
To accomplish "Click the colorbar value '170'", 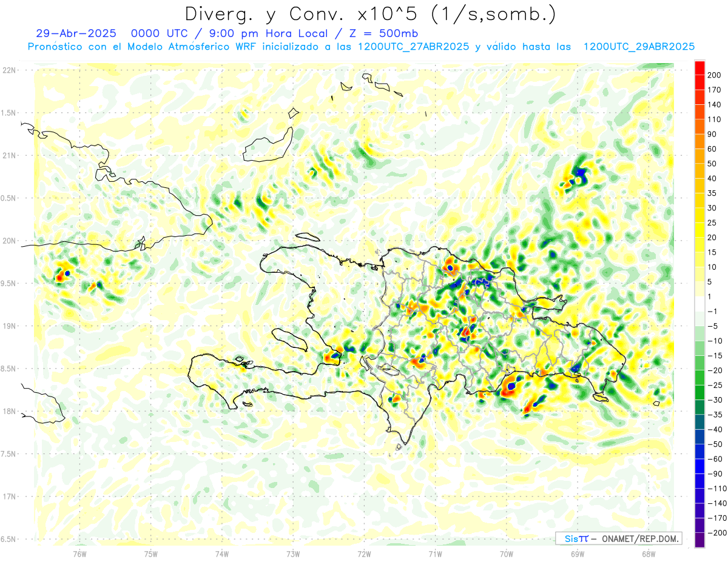I will point(713,90).
